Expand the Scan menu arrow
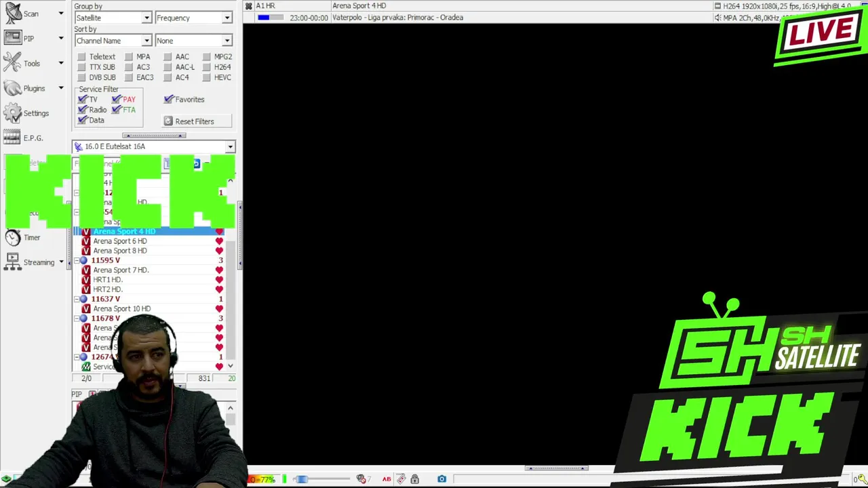Screen dimensions: 868x488 61,14
